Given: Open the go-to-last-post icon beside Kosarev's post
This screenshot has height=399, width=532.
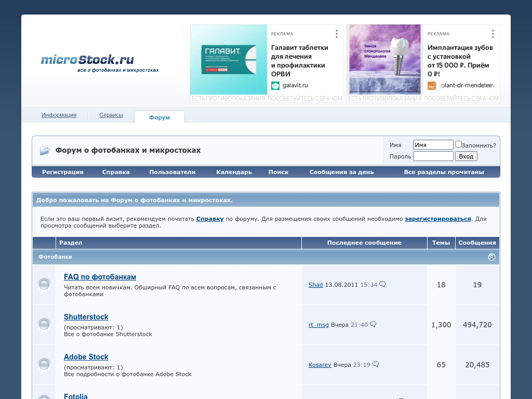Looking at the screenshot, I should pyautogui.click(x=376, y=365).
